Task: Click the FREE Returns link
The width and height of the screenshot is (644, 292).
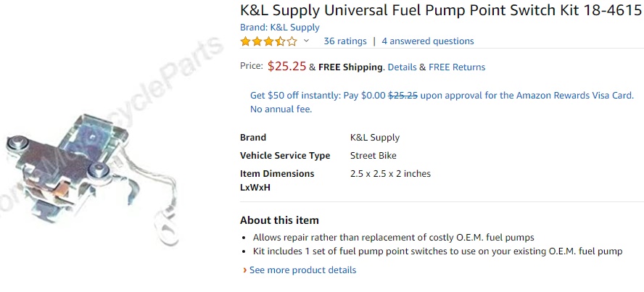Action: [x=457, y=67]
